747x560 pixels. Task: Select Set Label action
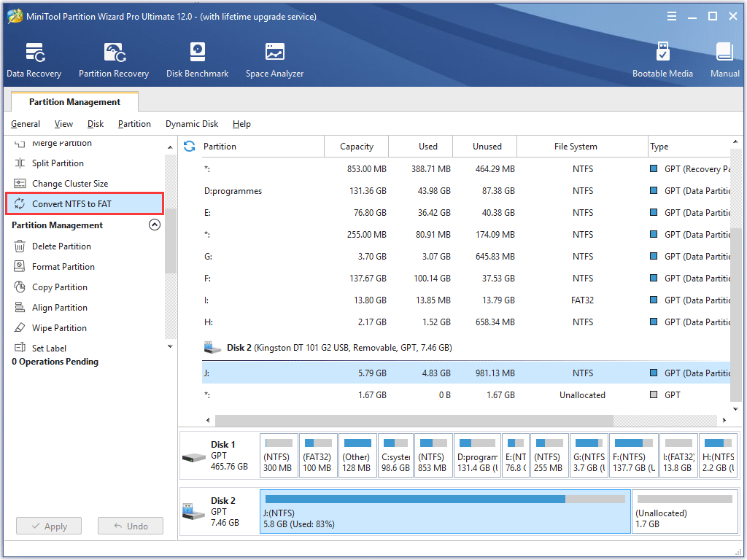(x=49, y=348)
